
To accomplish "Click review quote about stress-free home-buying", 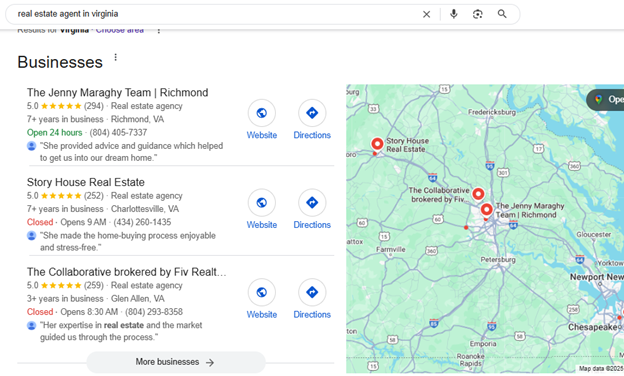I will 127,242.
